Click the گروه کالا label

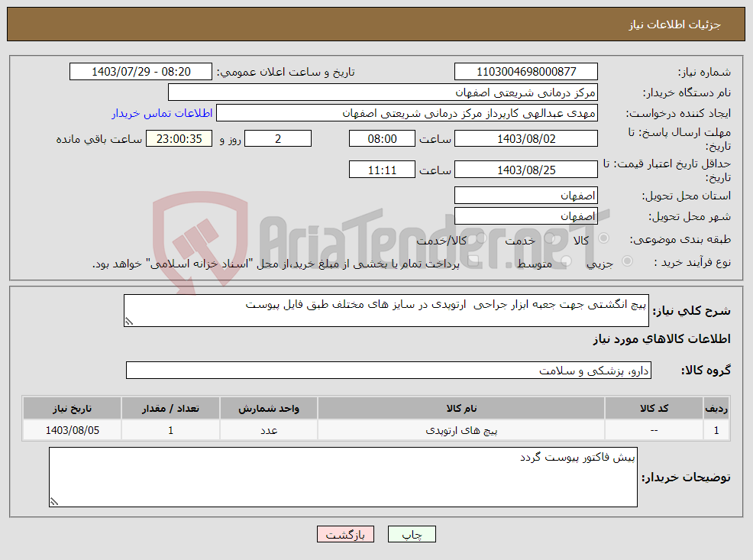pos(706,371)
